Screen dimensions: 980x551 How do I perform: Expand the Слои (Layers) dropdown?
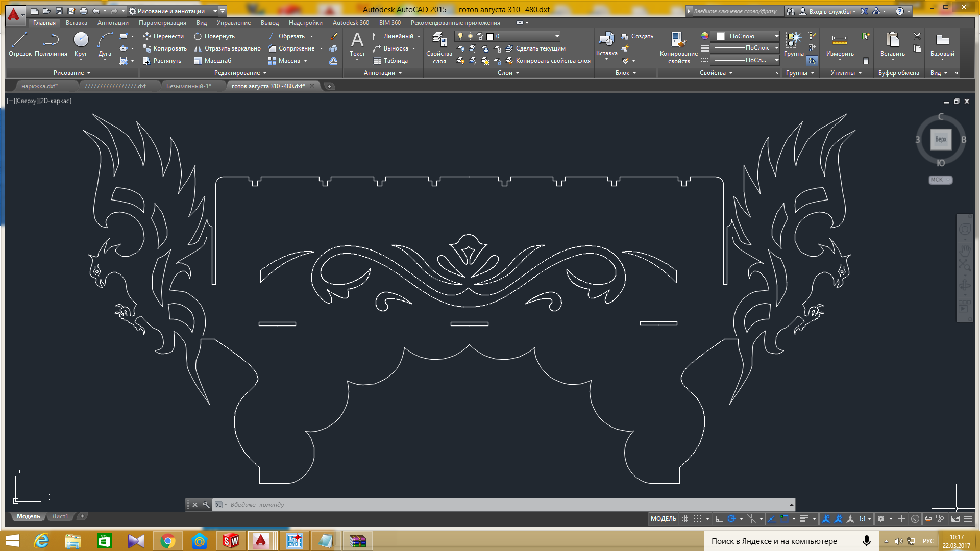pos(509,72)
